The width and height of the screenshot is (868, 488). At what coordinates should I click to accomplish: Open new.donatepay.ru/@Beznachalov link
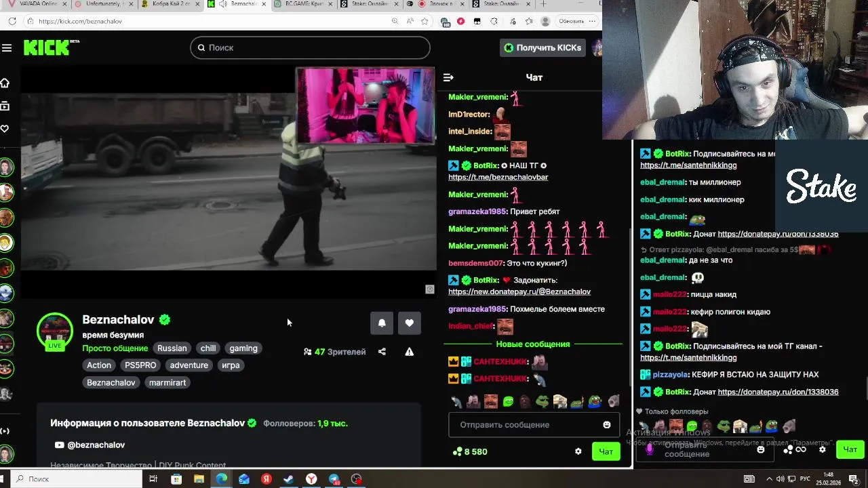(519, 291)
